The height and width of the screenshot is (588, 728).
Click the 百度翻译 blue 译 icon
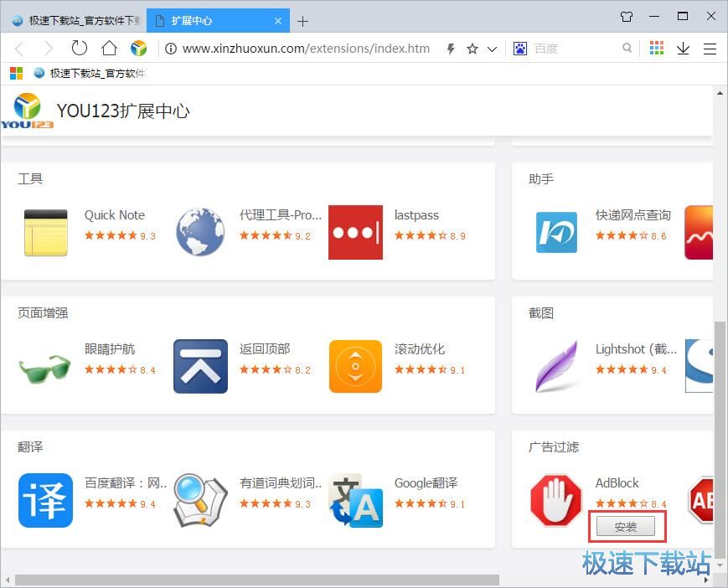pyautogui.click(x=45, y=500)
